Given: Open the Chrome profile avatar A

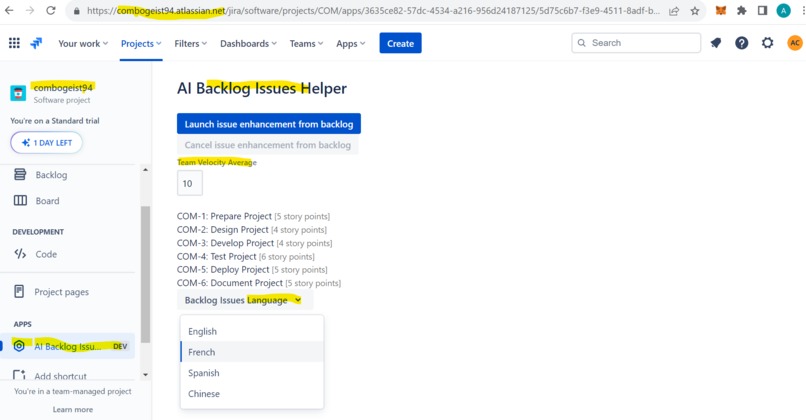Looking at the screenshot, I should (x=783, y=10).
